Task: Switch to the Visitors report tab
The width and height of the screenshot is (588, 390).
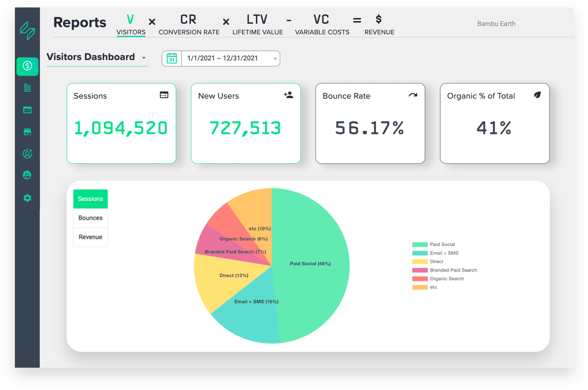Action: tap(131, 25)
